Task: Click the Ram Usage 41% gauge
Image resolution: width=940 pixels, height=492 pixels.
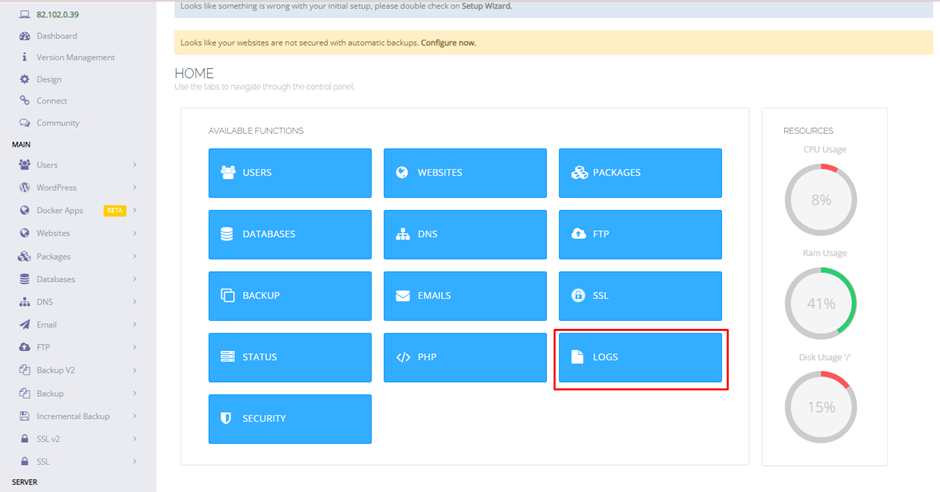Action: 821,303
